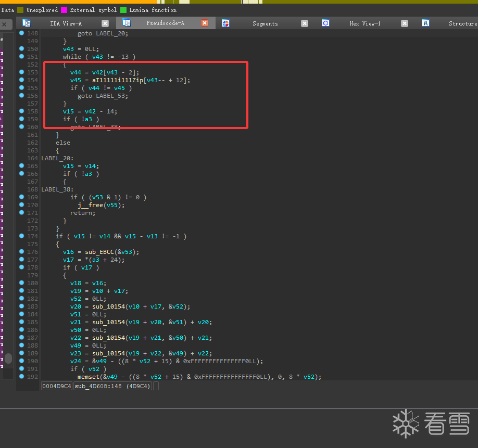Click the magenta External symbol legend swatch
This screenshot has height=448, width=478.
(x=64, y=10)
